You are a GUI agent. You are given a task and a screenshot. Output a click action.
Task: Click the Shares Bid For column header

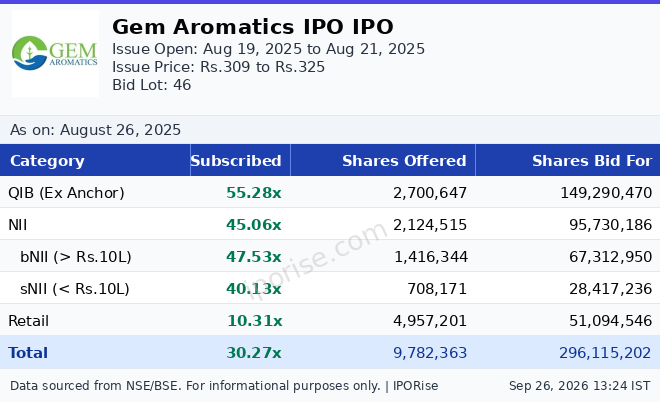592,160
